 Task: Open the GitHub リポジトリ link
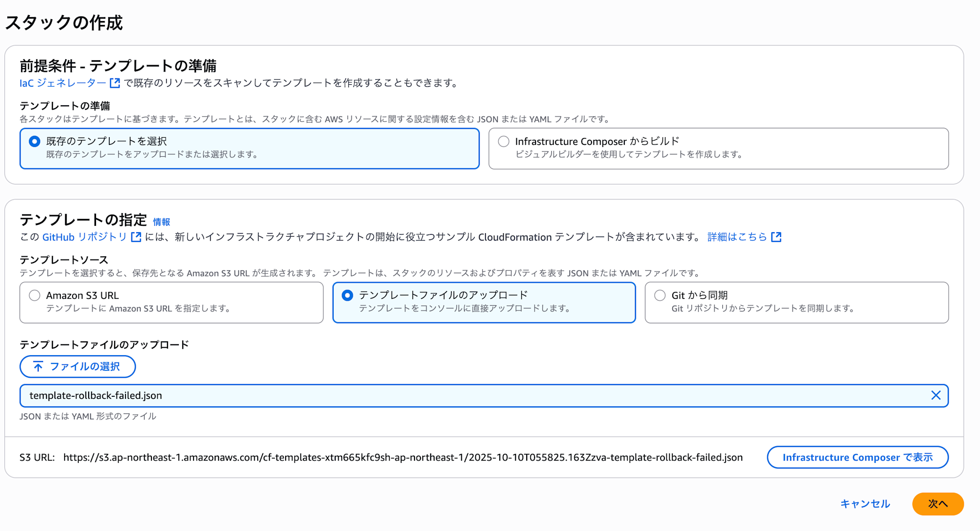84,237
